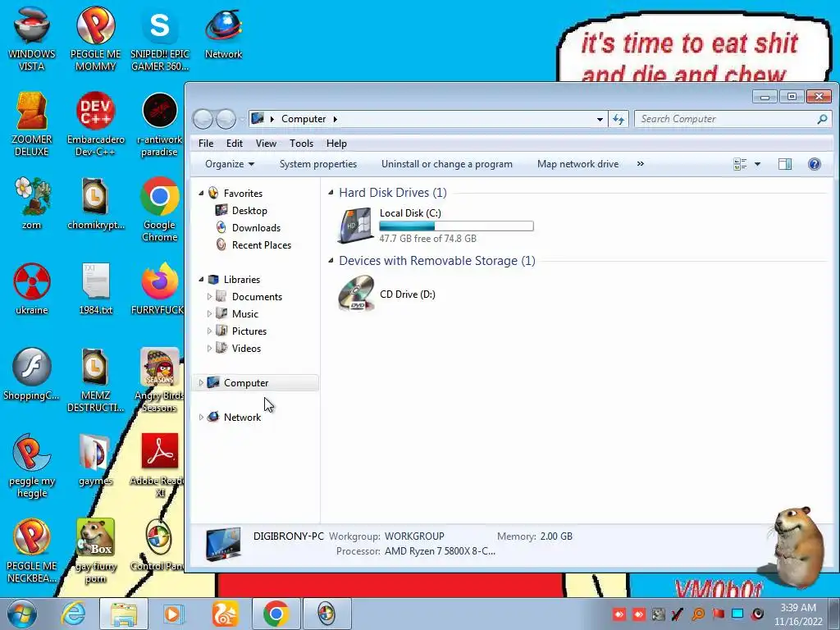Expand the Videos library node
This screenshot has width=840, height=630.
(x=209, y=348)
